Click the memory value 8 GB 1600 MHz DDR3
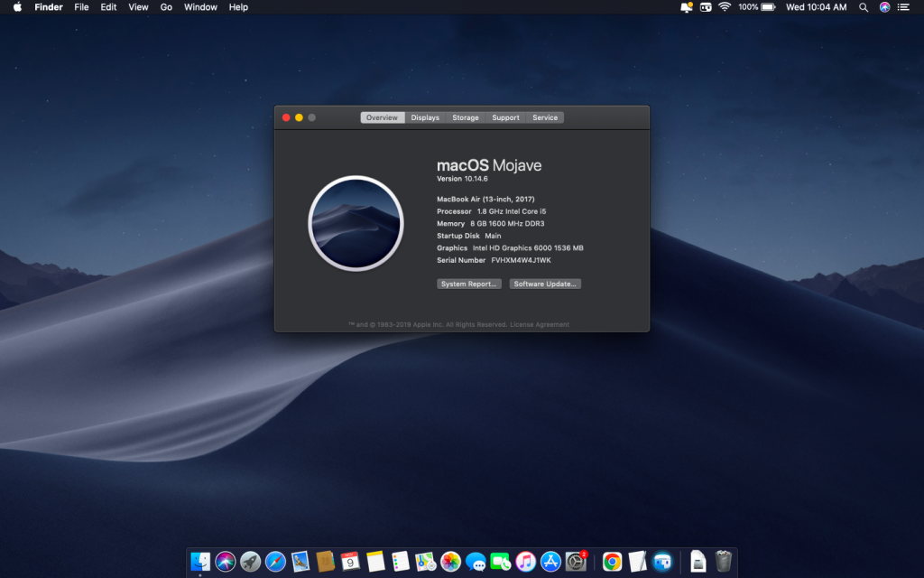 coord(507,224)
